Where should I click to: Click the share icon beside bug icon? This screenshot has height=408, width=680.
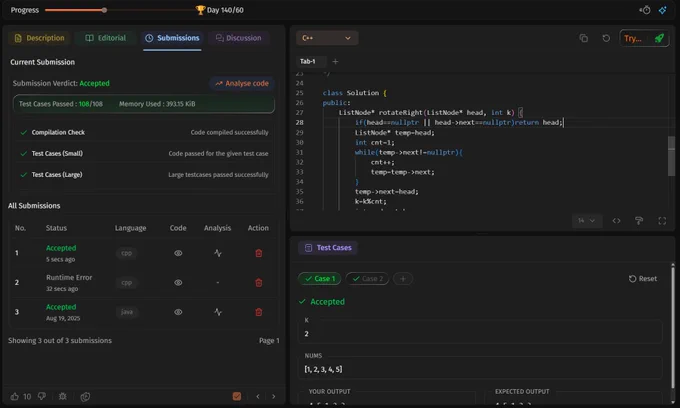point(85,396)
